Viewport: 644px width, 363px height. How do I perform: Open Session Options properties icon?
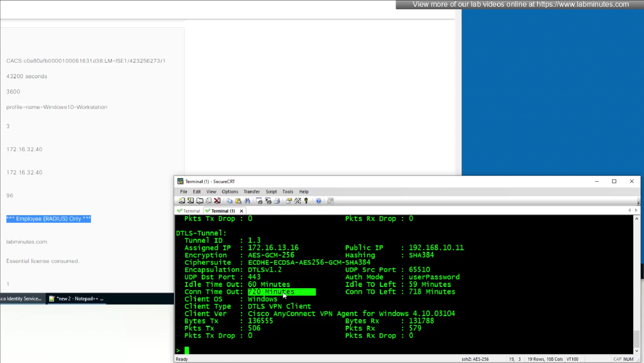click(x=289, y=201)
